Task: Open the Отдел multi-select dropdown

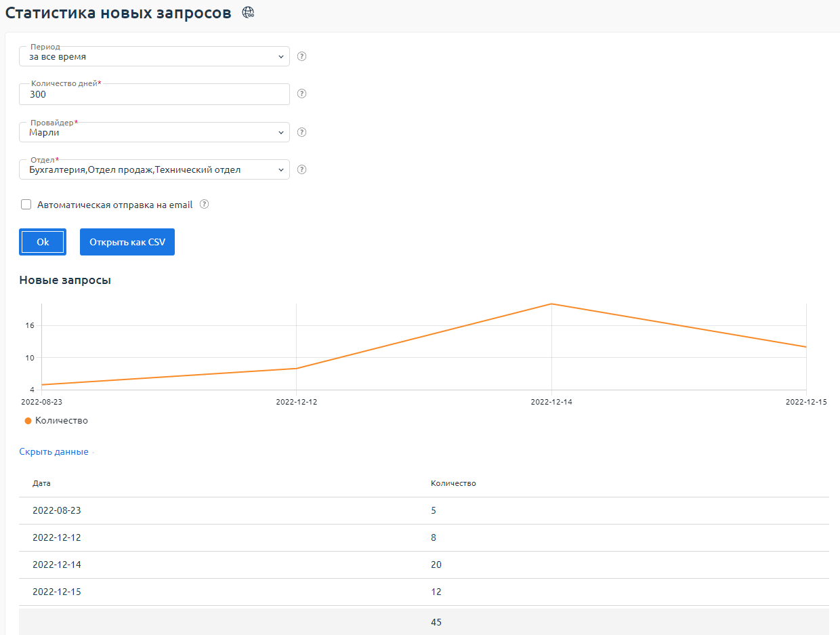Action: point(154,170)
